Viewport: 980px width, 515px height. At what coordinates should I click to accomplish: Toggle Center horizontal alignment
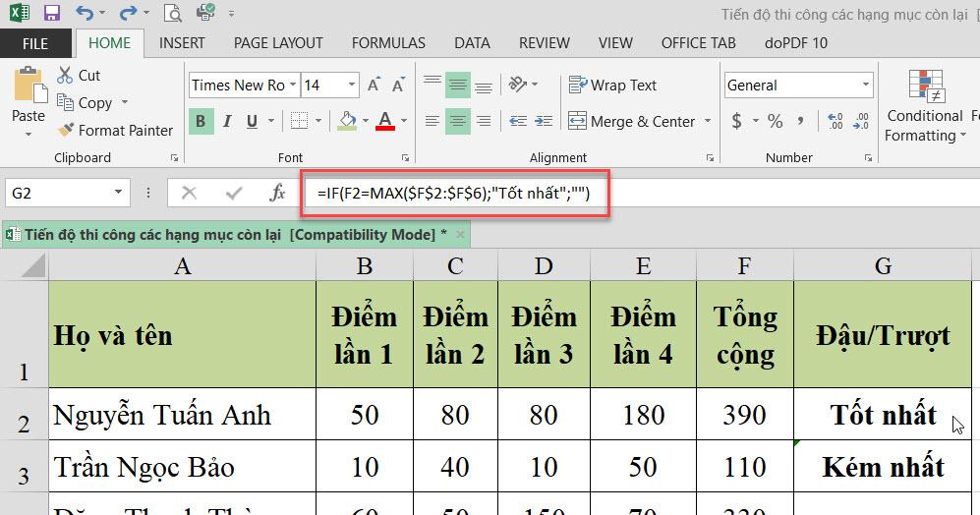[x=457, y=121]
